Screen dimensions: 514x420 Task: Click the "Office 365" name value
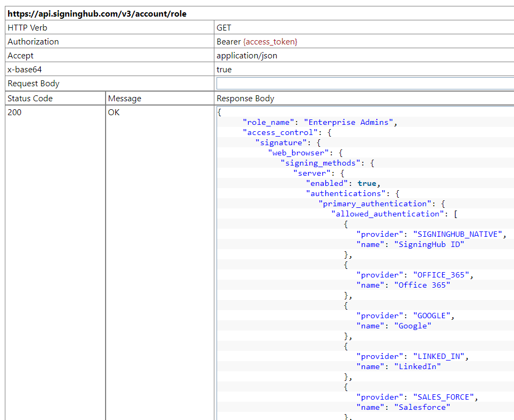[x=422, y=285]
